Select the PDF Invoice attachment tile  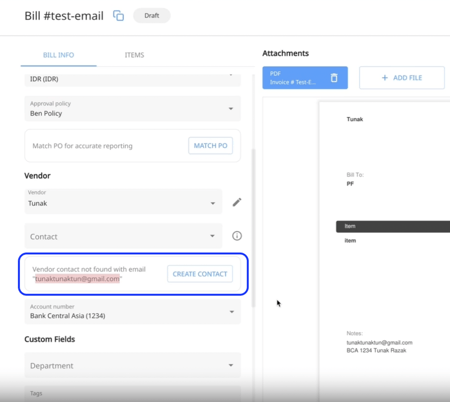305,78
